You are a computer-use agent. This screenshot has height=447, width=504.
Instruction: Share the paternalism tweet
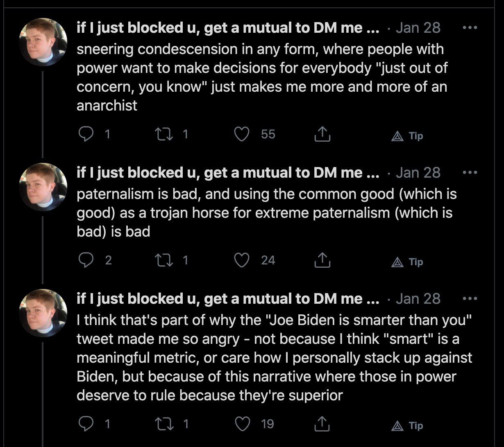tap(322, 260)
